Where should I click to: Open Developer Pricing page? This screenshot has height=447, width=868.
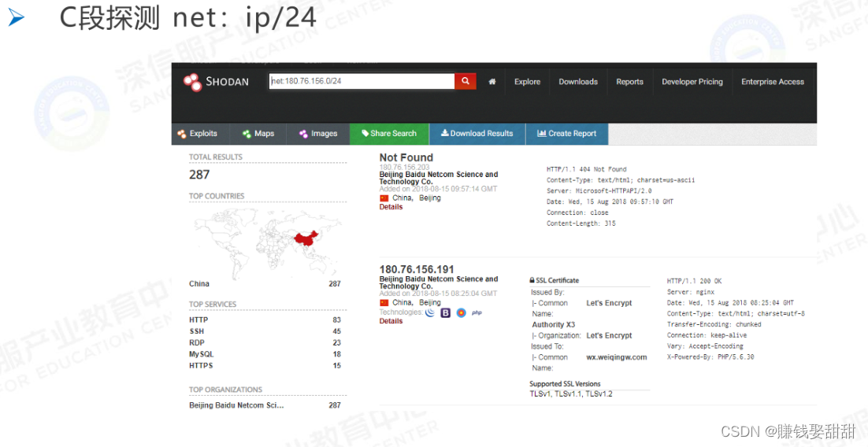point(692,82)
